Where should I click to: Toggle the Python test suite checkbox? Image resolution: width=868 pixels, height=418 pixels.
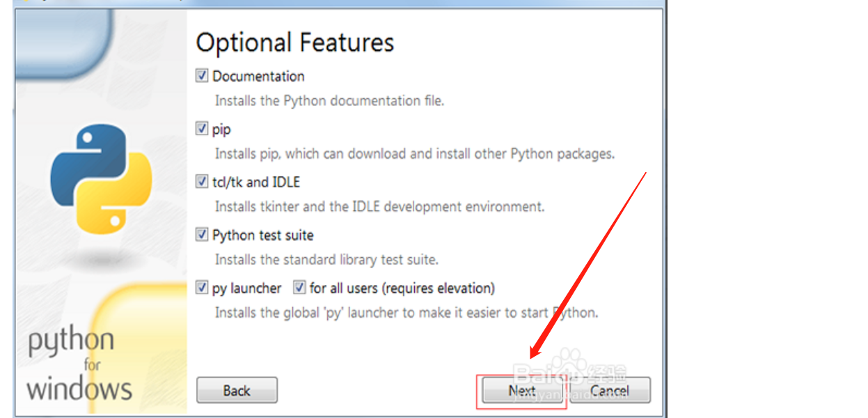click(x=202, y=235)
